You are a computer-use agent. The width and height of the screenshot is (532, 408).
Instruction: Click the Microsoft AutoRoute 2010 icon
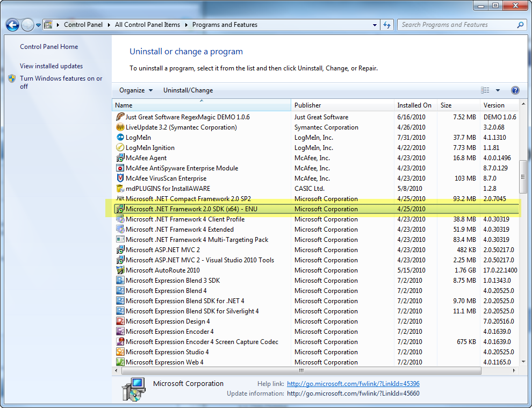[120, 270]
